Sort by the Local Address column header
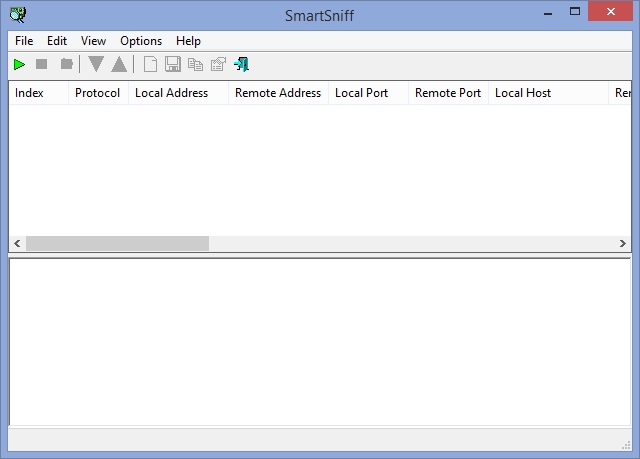 click(172, 93)
